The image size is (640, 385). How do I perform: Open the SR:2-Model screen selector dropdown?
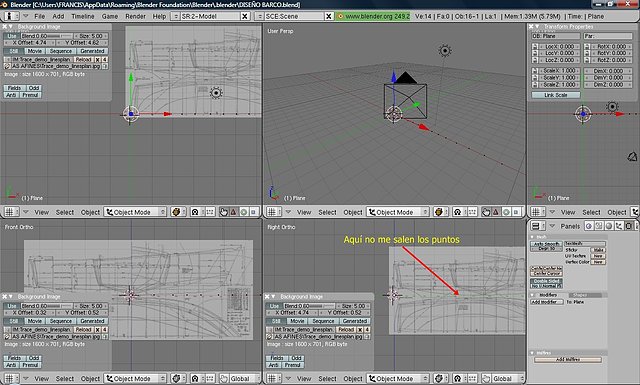pyautogui.click(x=211, y=16)
